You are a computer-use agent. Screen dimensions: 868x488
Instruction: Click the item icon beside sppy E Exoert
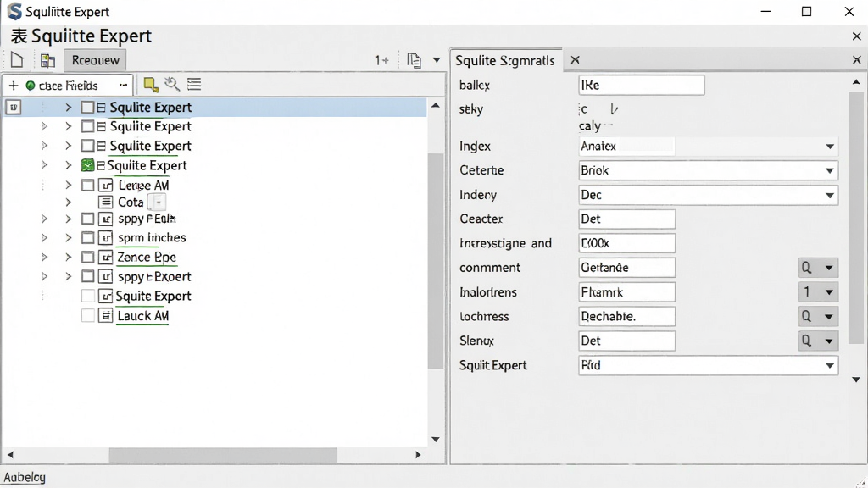click(106, 277)
